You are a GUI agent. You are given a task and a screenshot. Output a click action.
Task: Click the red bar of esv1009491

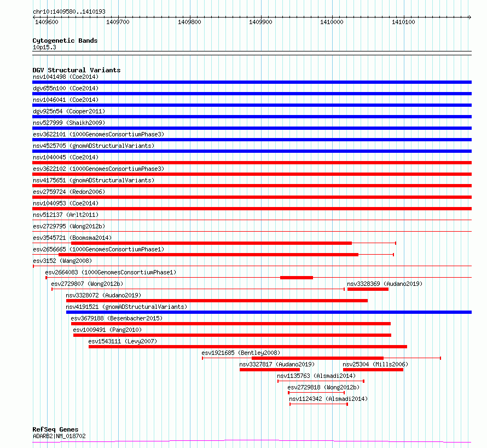233,335
